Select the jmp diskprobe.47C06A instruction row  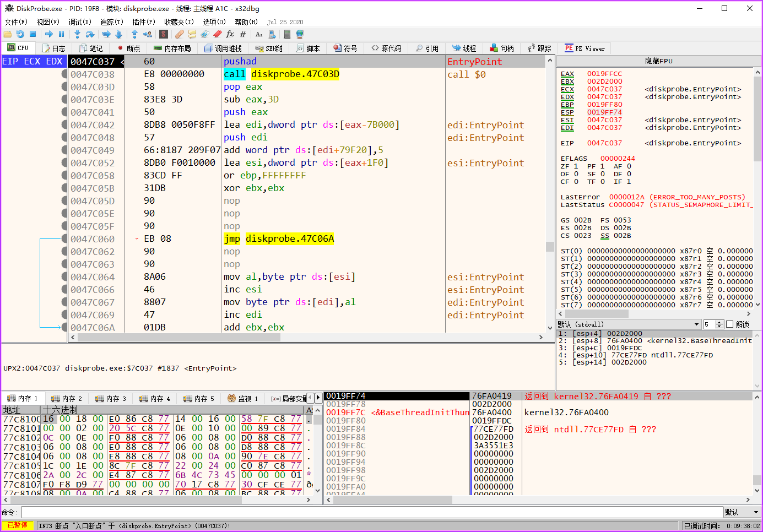point(279,239)
